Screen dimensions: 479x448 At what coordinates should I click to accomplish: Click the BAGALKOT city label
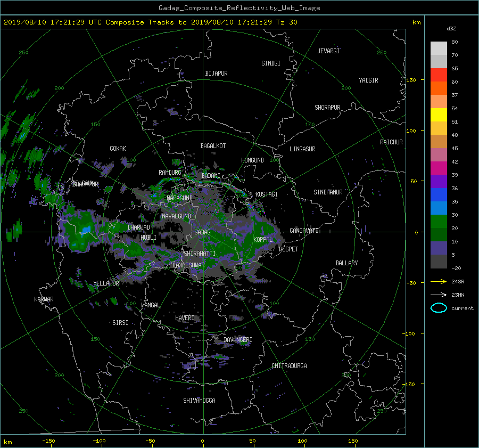[213, 146]
